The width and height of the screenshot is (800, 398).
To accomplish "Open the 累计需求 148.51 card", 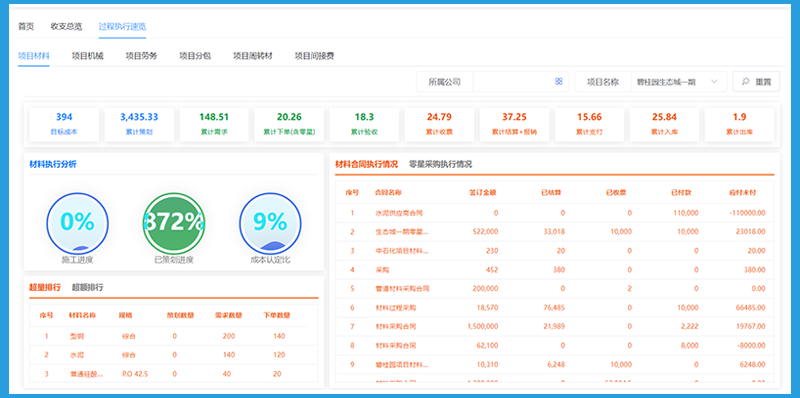I will 214,124.
